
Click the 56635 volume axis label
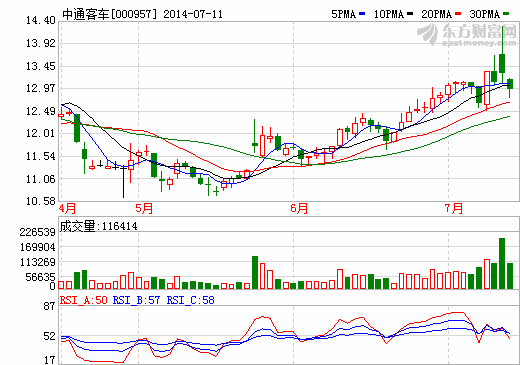click(40, 277)
